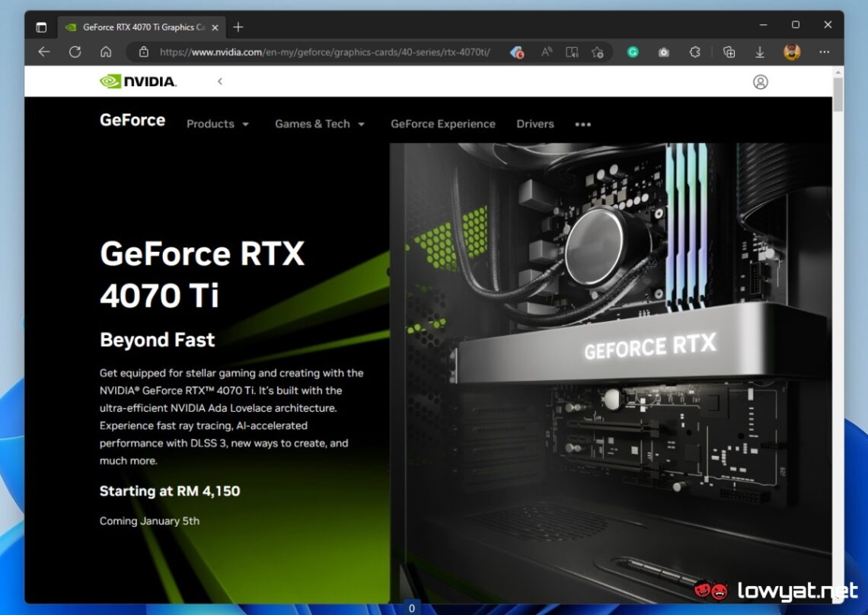Click the NVIDIA logo
The width and height of the screenshot is (868, 615).
coord(137,81)
